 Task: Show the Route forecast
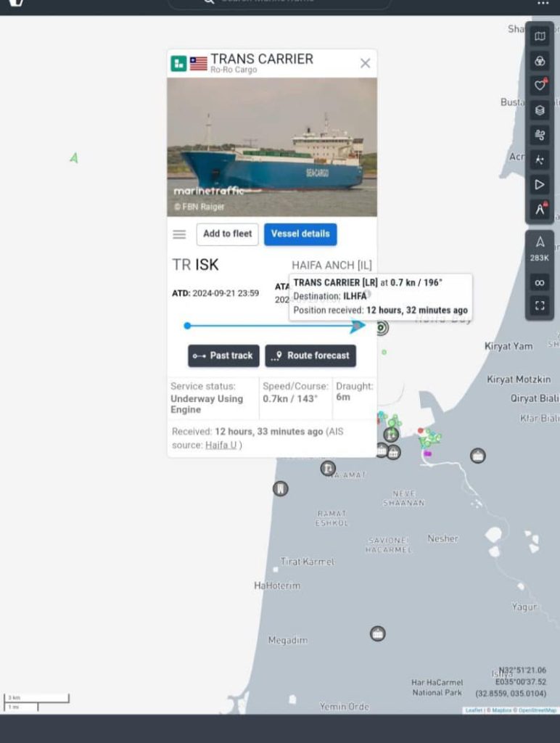(310, 356)
